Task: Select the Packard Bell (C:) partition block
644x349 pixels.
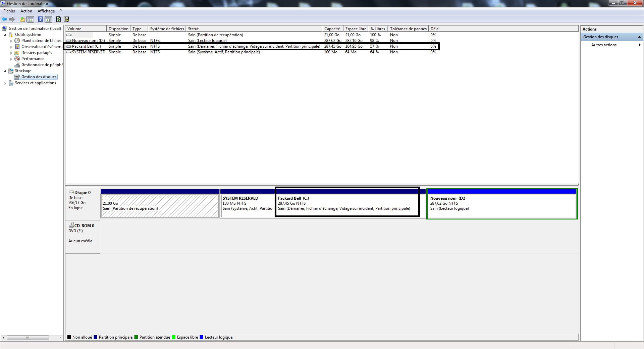Action: pos(347,202)
